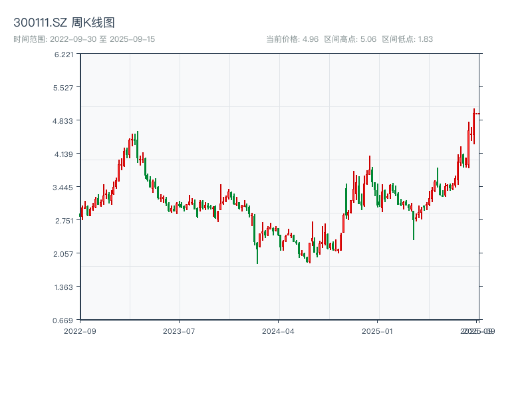Click x-axis label 2022-09
The image size is (532, 399).
pos(80,331)
